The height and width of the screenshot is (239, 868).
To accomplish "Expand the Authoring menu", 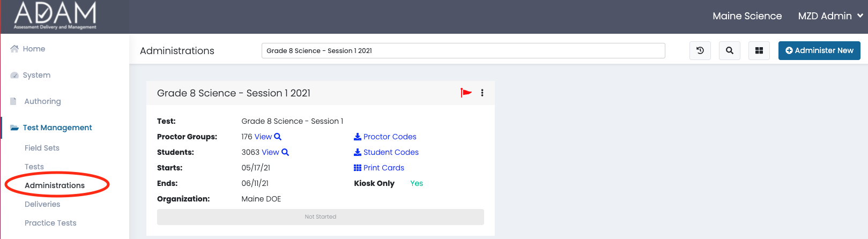I will (x=42, y=101).
